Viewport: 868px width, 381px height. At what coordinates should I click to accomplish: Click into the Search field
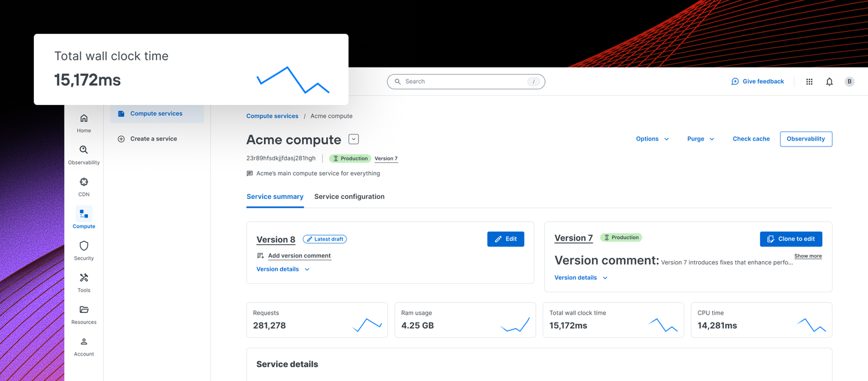[x=466, y=81]
